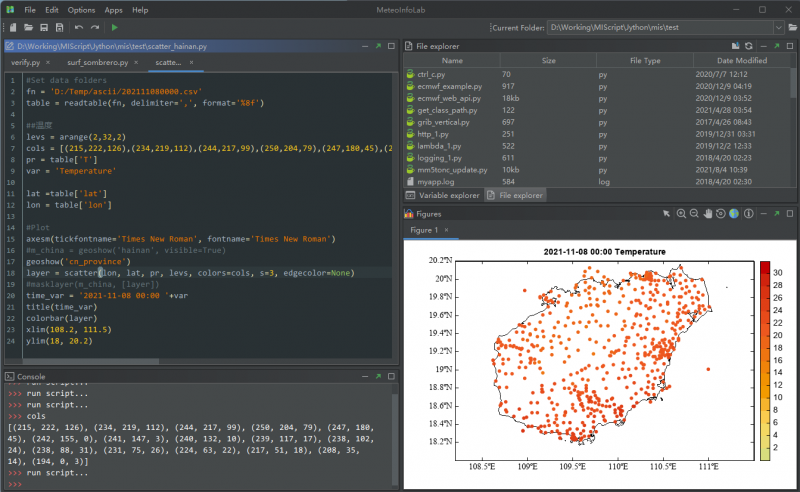Refresh the File explorer listing
Image resolution: width=800 pixels, height=492 pixels.
coord(748,46)
